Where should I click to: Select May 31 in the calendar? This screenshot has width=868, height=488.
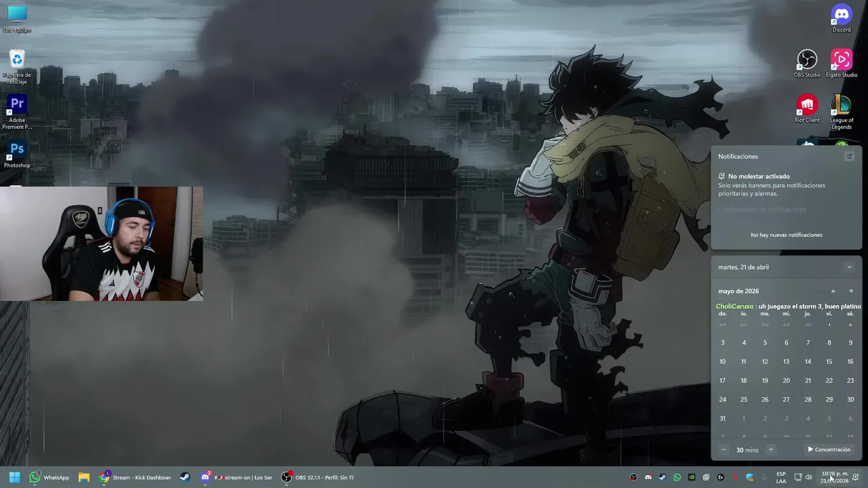(722, 419)
